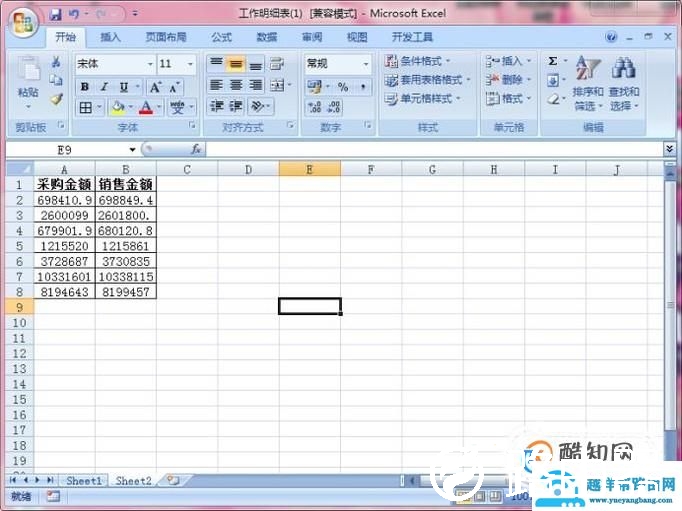
Task: Click 格式 format cells button
Action: (x=508, y=99)
